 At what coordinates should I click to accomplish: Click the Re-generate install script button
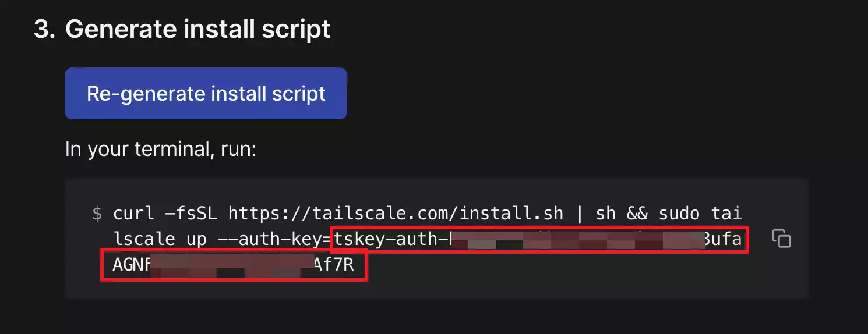[x=206, y=94]
